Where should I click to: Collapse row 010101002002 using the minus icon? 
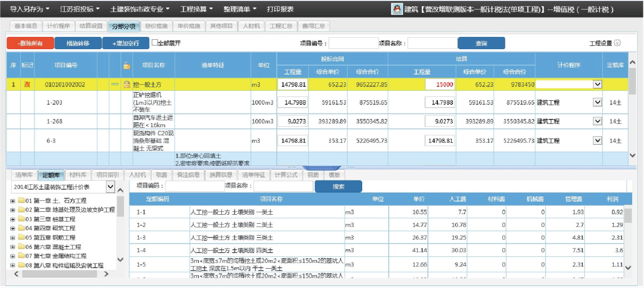114,84
